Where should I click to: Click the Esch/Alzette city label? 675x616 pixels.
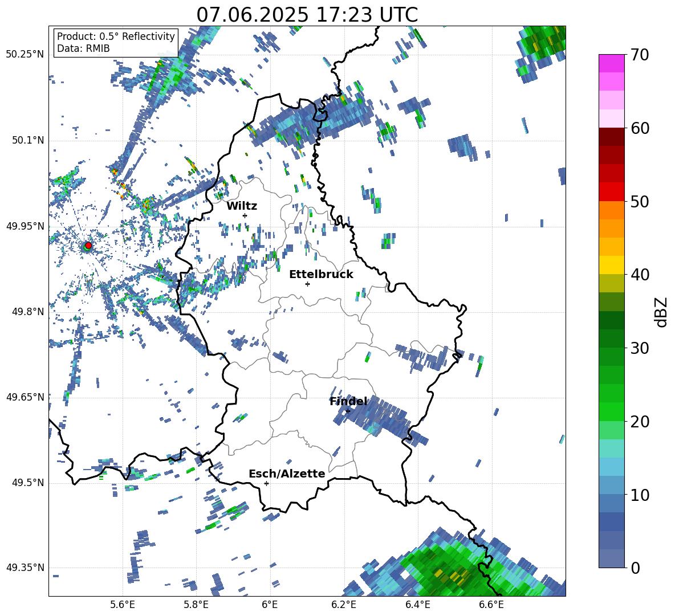coord(287,474)
